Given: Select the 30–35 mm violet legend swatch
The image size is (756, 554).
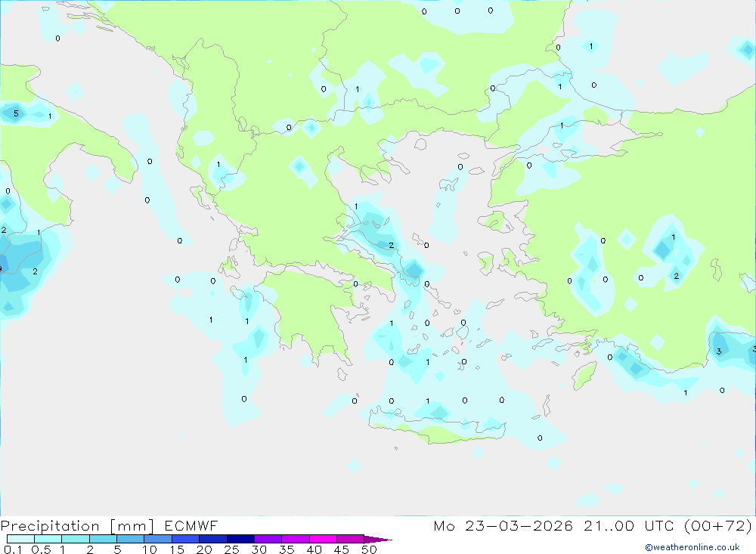Looking at the screenshot, I should tap(268, 539).
